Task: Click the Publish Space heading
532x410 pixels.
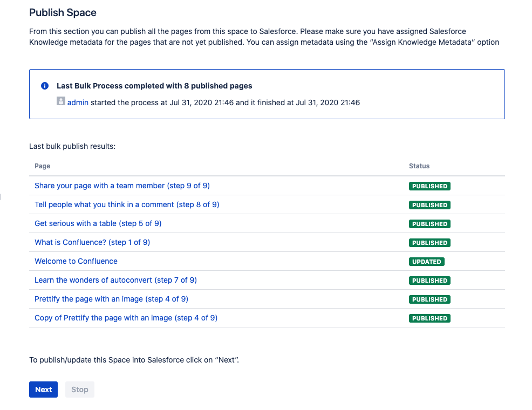Action: [x=63, y=12]
